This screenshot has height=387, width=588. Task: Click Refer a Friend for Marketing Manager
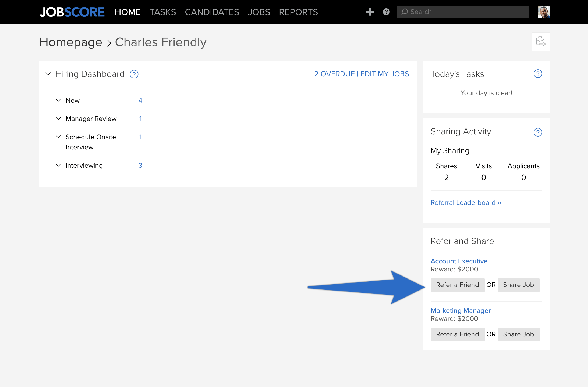coord(458,334)
